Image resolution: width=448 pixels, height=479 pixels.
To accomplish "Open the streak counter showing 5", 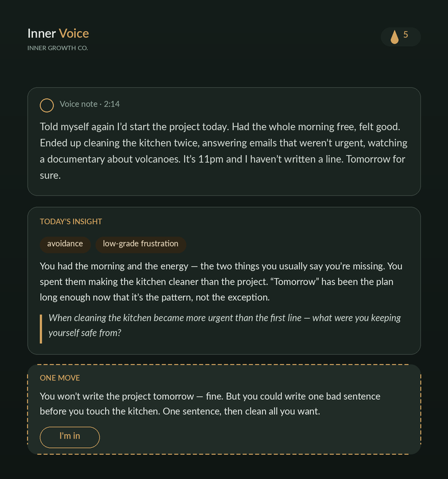I will click(401, 37).
